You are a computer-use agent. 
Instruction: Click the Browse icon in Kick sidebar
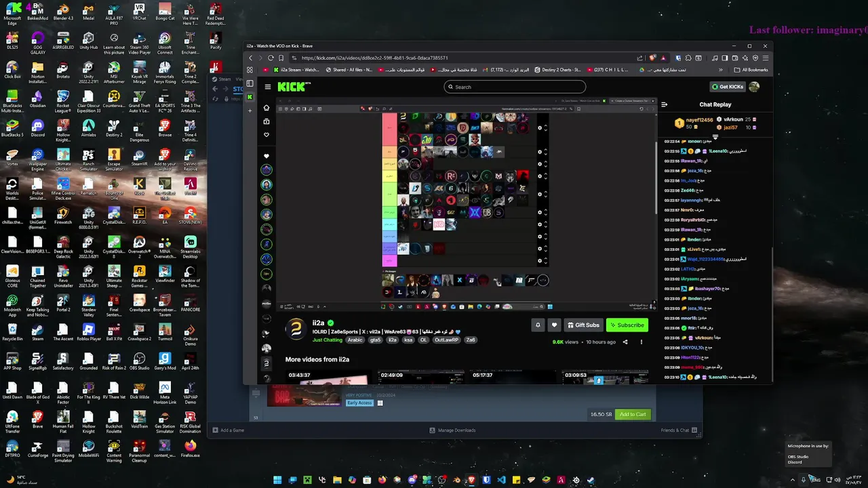267,121
